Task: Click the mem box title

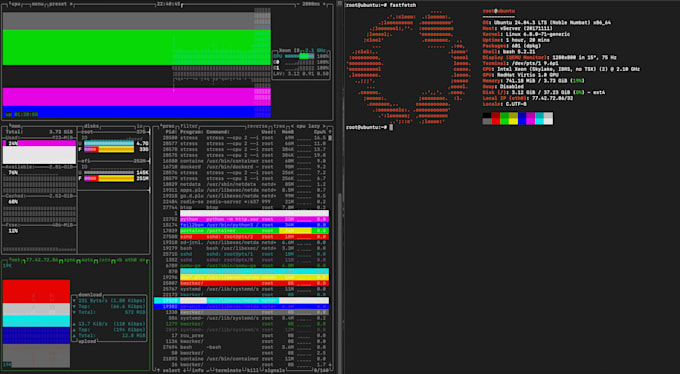Action: coord(15,126)
